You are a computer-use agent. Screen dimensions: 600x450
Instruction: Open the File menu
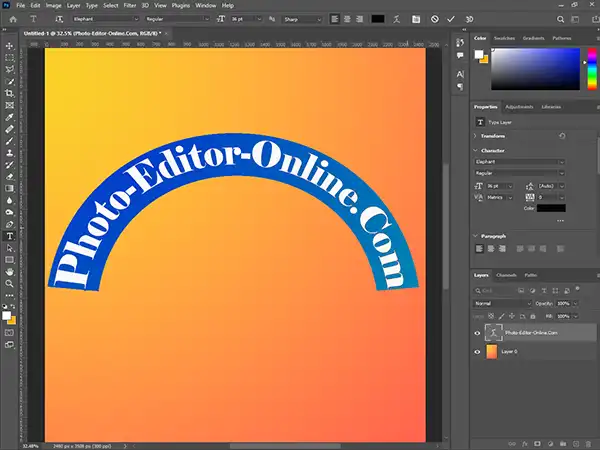[x=20, y=5]
